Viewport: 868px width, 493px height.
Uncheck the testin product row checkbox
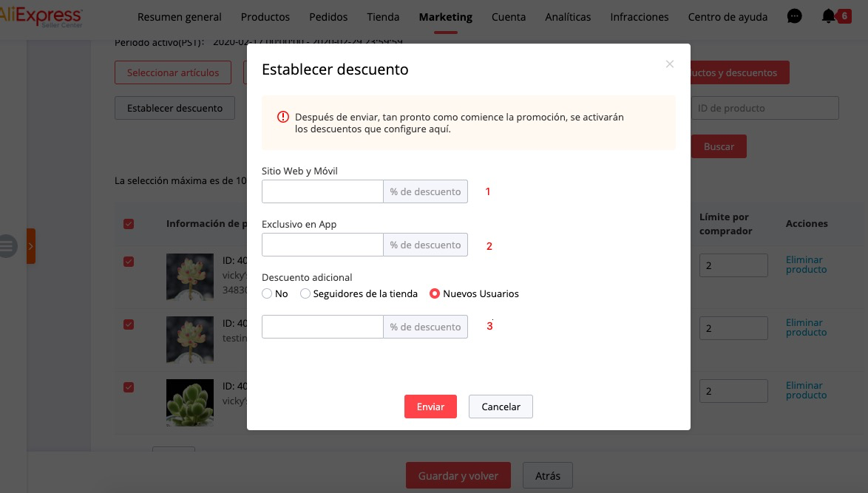[129, 324]
